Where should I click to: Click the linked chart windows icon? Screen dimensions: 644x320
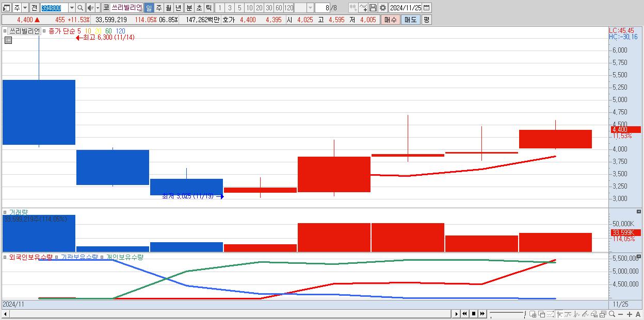(x=603, y=314)
